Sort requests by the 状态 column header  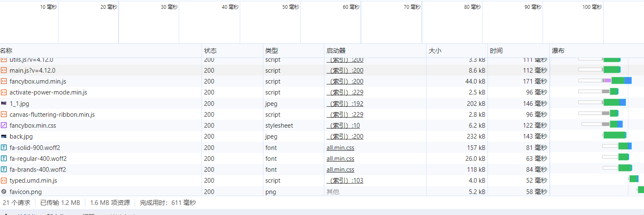point(210,51)
